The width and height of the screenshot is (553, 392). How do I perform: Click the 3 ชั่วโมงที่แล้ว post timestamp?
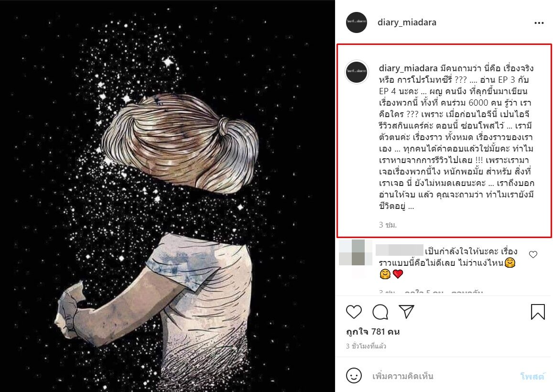366,346
